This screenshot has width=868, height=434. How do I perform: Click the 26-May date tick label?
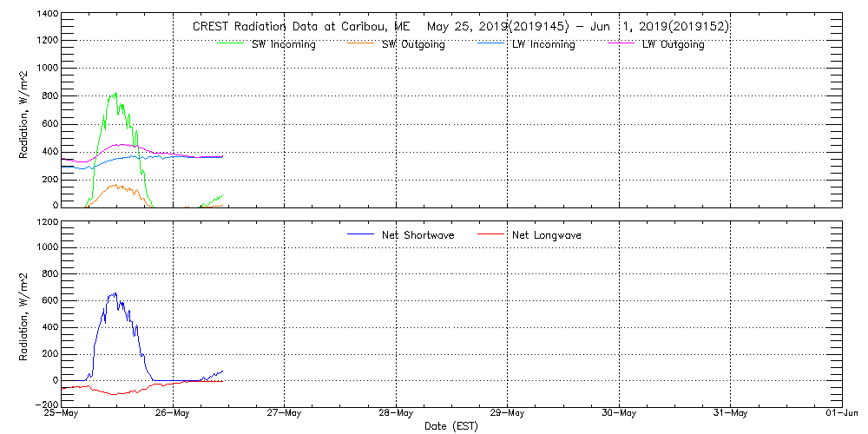click(173, 413)
